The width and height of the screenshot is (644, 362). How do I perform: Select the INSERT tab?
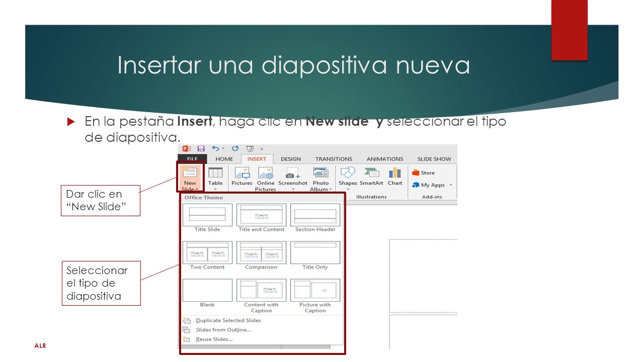[x=257, y=159]
